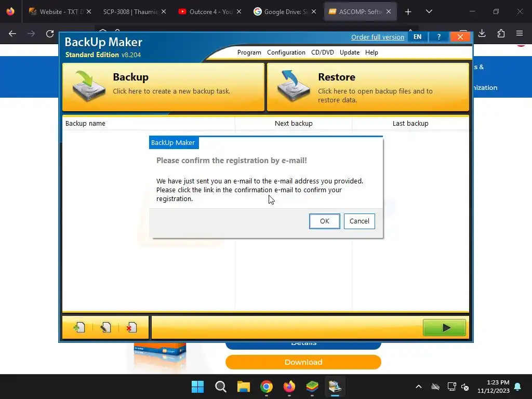Open Google Chrome from the taskbar
The image size is (532, 399).
click(x=267, y=387)
